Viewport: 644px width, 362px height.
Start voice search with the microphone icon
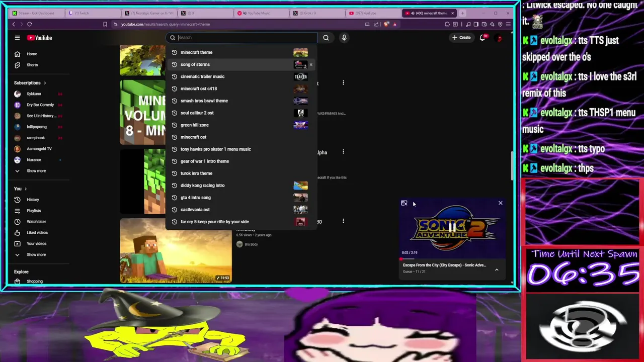(344, 38)
